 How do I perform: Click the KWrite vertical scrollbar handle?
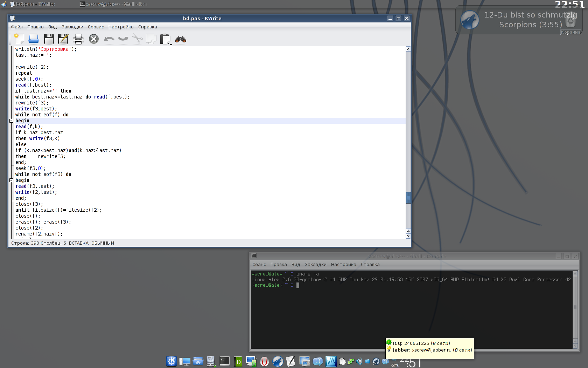pyautogui.click(x=408, y=198)
